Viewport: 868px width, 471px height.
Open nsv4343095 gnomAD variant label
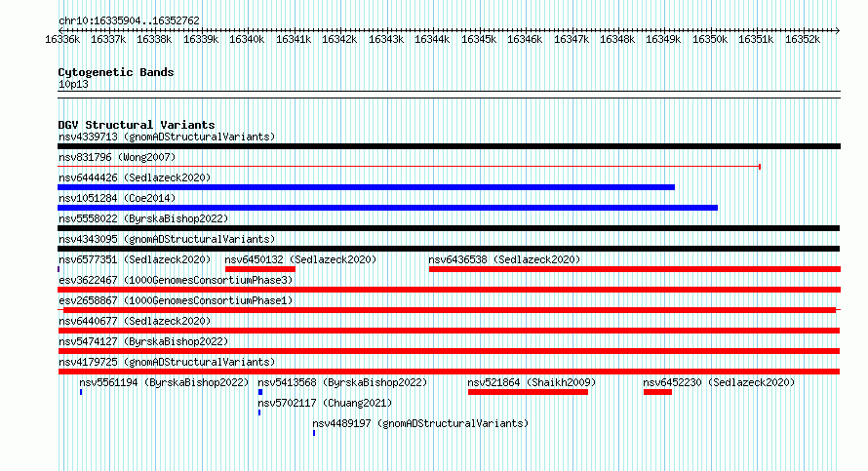(x=167, y=239)
